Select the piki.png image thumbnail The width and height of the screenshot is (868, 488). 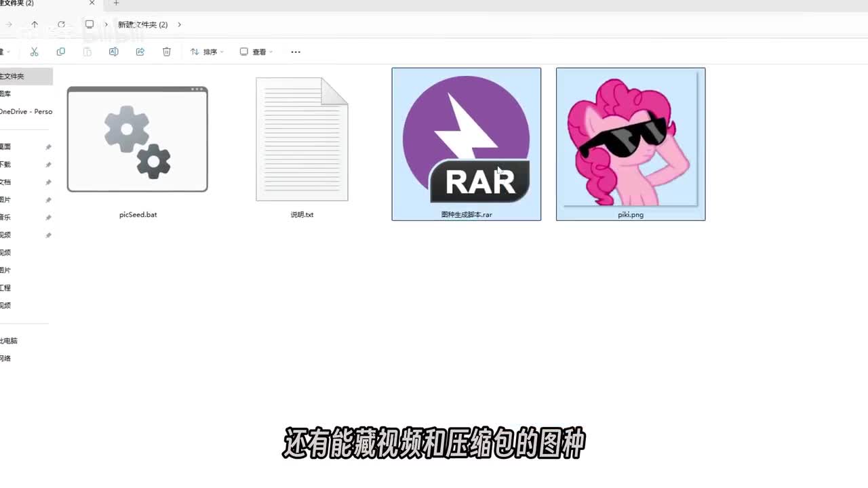coord(631,142)
